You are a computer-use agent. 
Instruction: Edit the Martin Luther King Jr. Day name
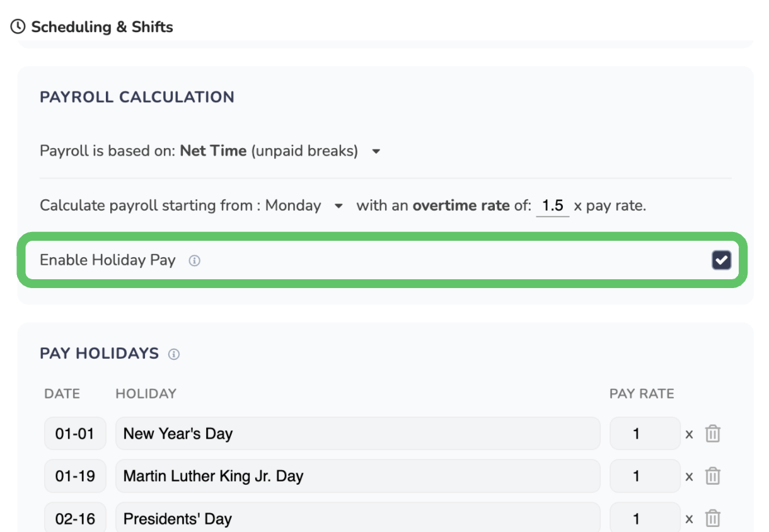tap(357, 476)
